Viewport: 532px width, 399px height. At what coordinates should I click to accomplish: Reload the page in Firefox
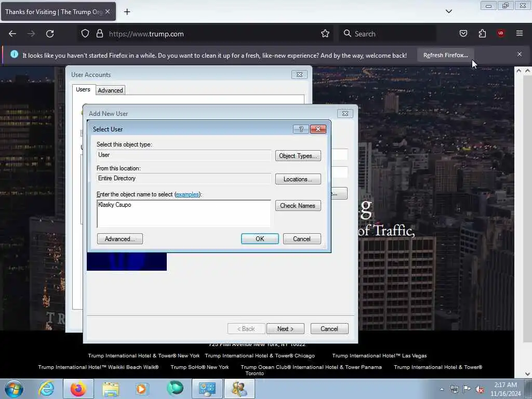tap(50, 34)
